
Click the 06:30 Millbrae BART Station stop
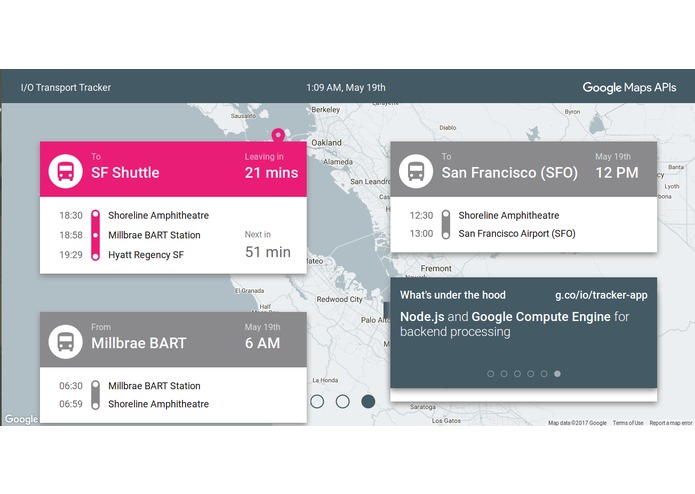click(x=130, y=386)
